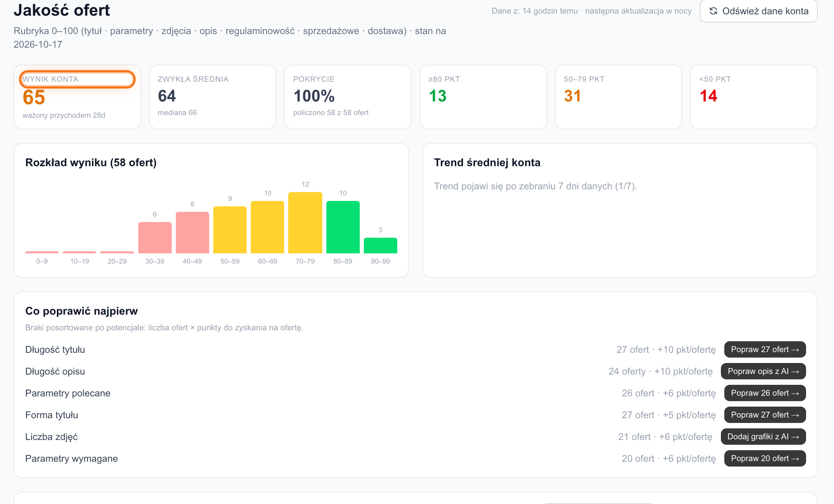Click the 70–79 histogram bar
834x504 pixels.
305,223
